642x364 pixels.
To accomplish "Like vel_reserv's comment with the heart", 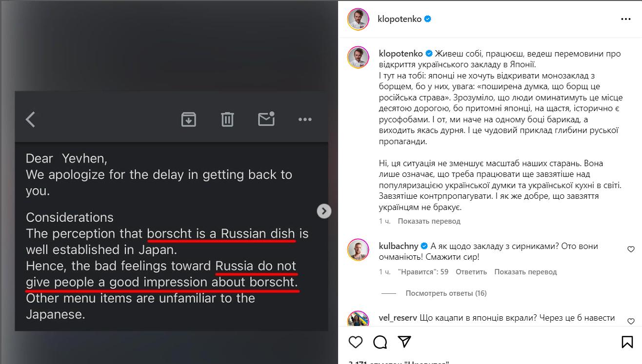I will coord(630,318).
